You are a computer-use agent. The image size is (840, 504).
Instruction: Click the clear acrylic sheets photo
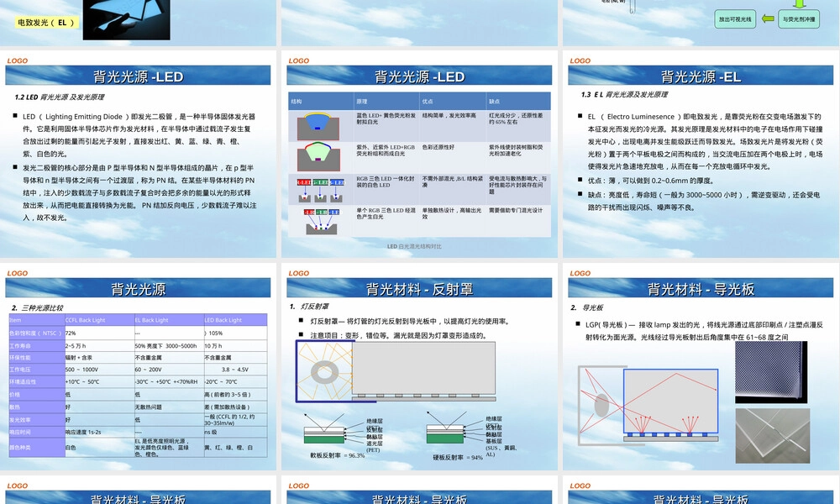pos(773,435)
